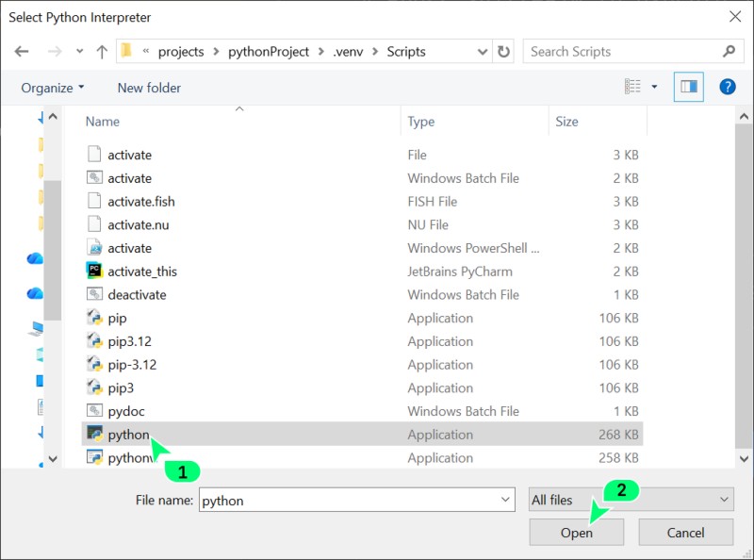The height and width of the screenshot is (560, 754).
Task: Expand the All files type dropdown
Action: (x=724, y=500)
